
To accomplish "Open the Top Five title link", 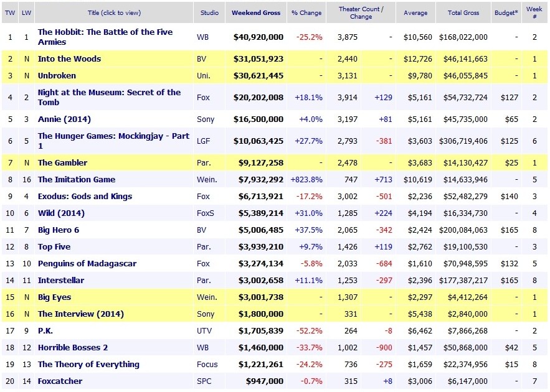I will pyautogui.click(x=54, y=246).
